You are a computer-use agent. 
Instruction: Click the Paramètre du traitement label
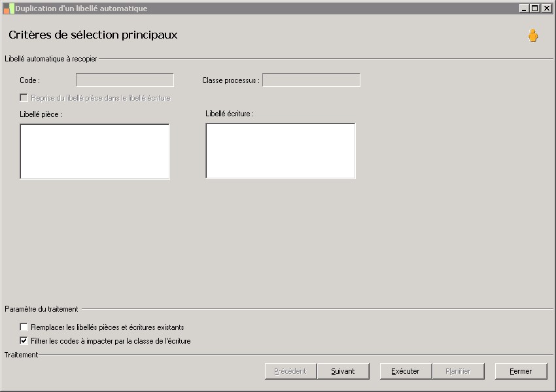click(41, 309)
